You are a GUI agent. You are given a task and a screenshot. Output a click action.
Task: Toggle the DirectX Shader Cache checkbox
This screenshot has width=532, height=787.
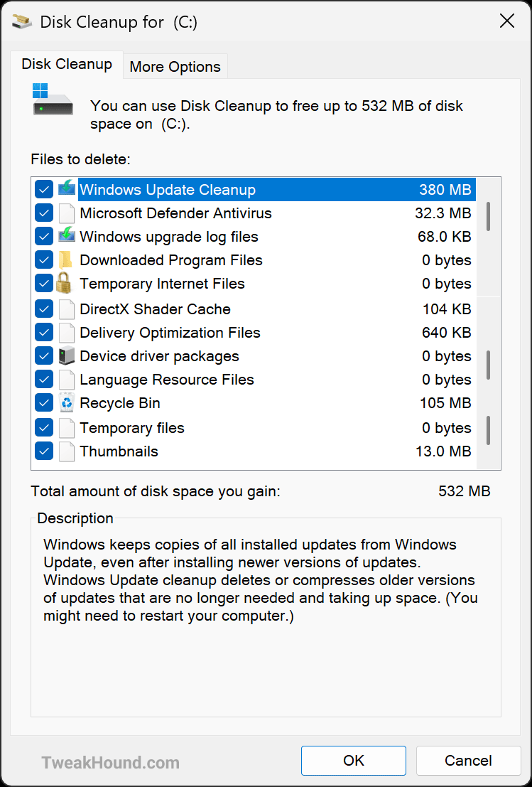[44, 309]
